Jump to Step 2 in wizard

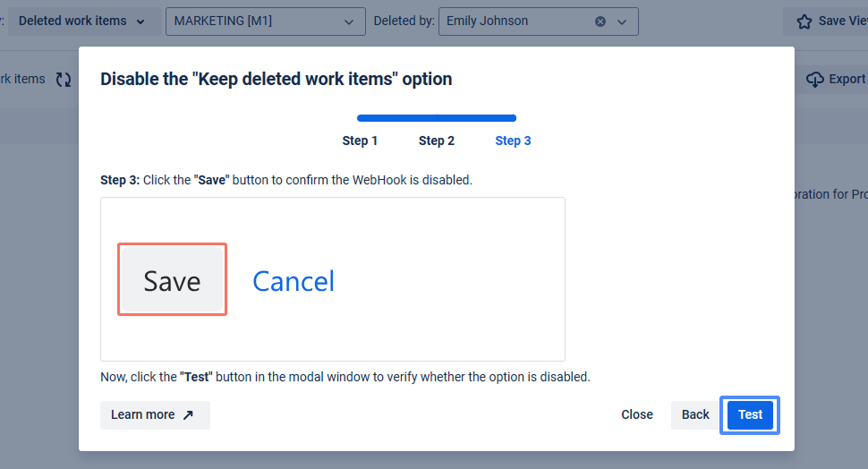(x=437, y=141)
